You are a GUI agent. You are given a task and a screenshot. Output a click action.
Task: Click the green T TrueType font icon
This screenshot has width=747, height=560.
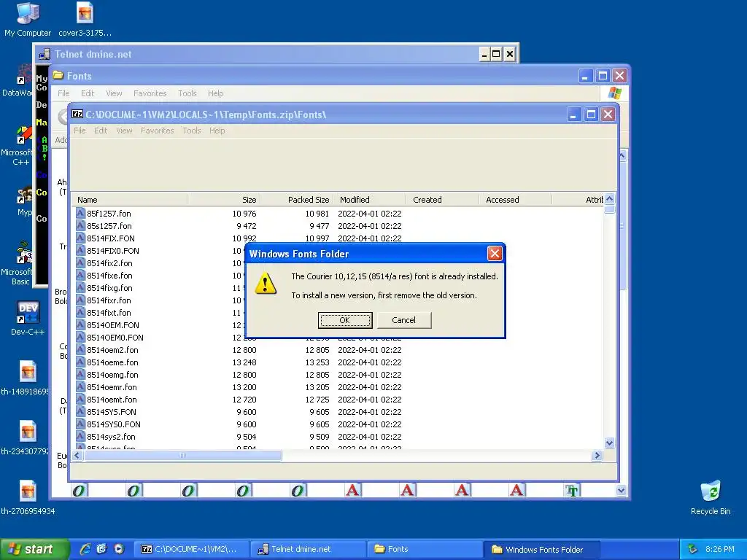tap(572, 490)
